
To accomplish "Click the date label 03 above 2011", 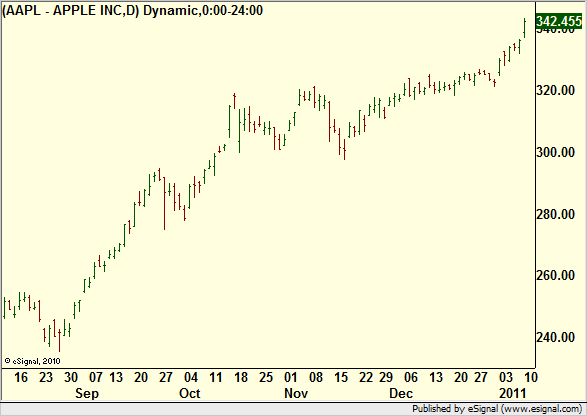I will click(506, 377).
